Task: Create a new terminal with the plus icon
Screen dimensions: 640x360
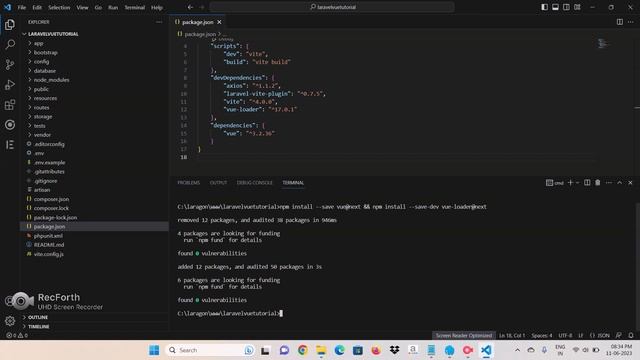Action: click(570, 182)
